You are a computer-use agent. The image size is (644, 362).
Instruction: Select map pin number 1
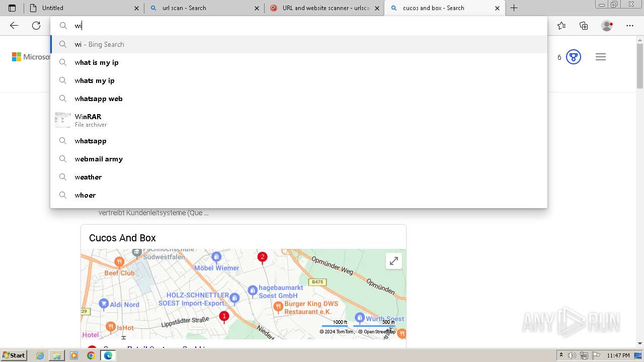[224, 317]
